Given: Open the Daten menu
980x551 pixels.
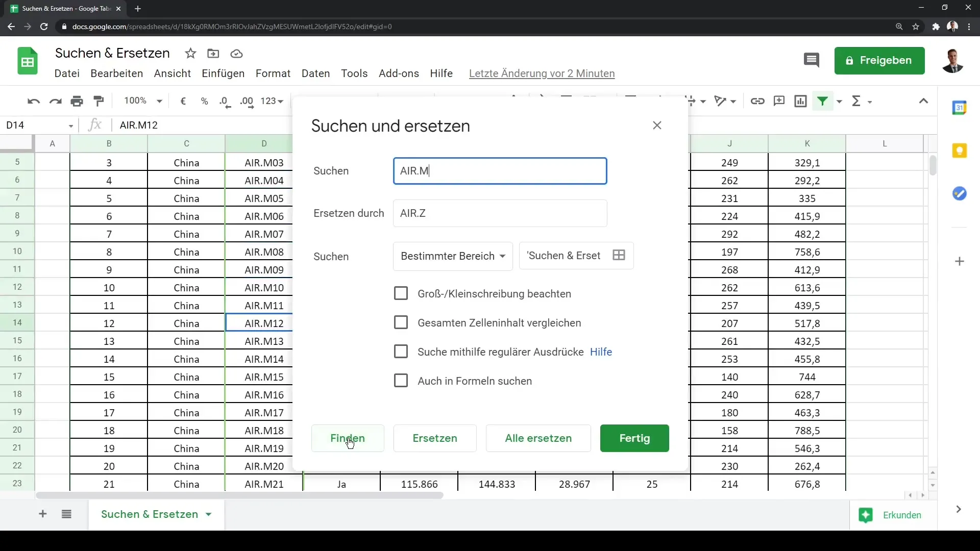Looking at the screenshot, I should click(315, 73).
